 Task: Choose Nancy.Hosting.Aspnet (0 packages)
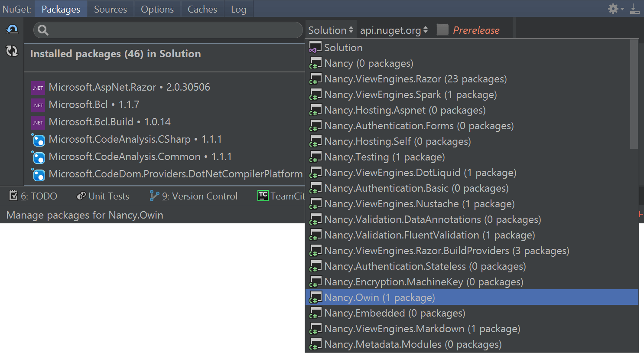tap(468, 110)
